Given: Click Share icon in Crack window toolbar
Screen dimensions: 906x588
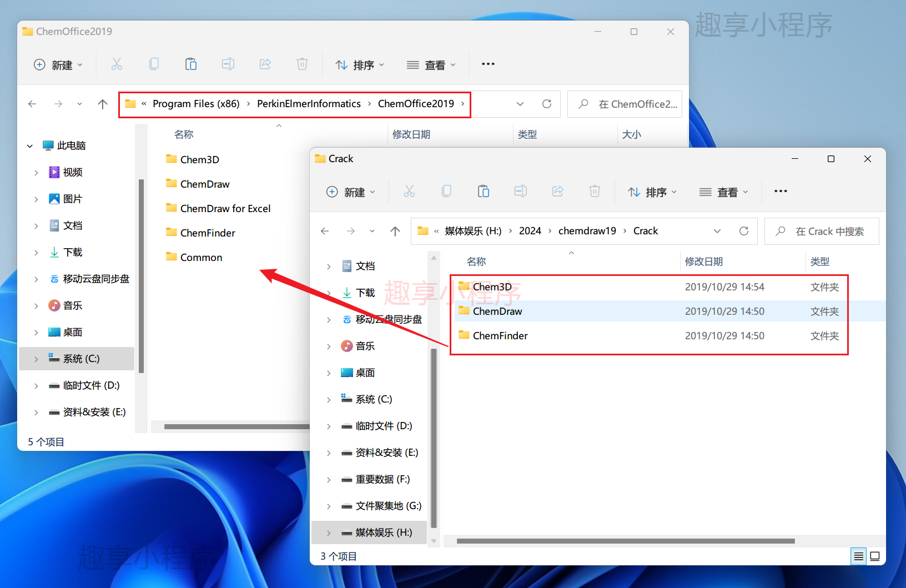Looking at the screenshot, I should [x=558, y=192].
